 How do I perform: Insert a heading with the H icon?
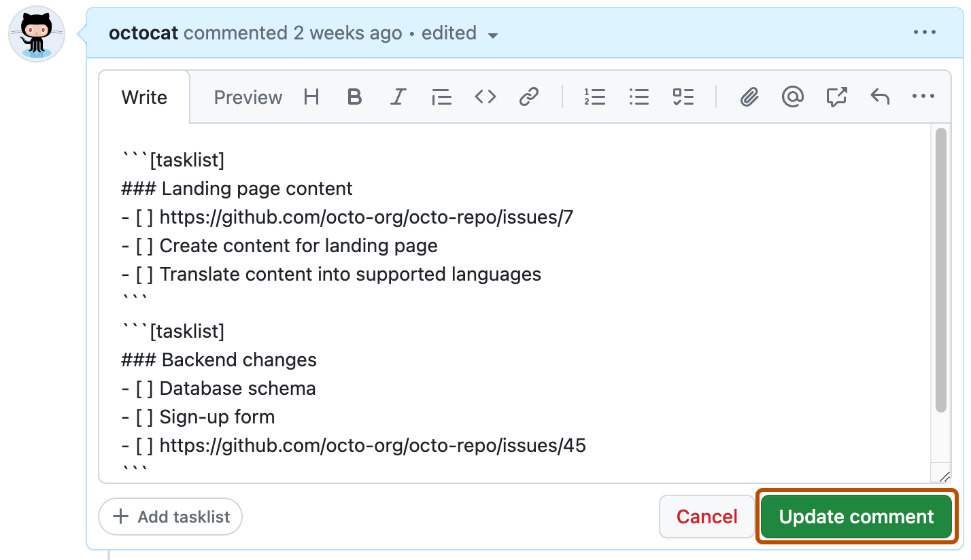(311, 97)
